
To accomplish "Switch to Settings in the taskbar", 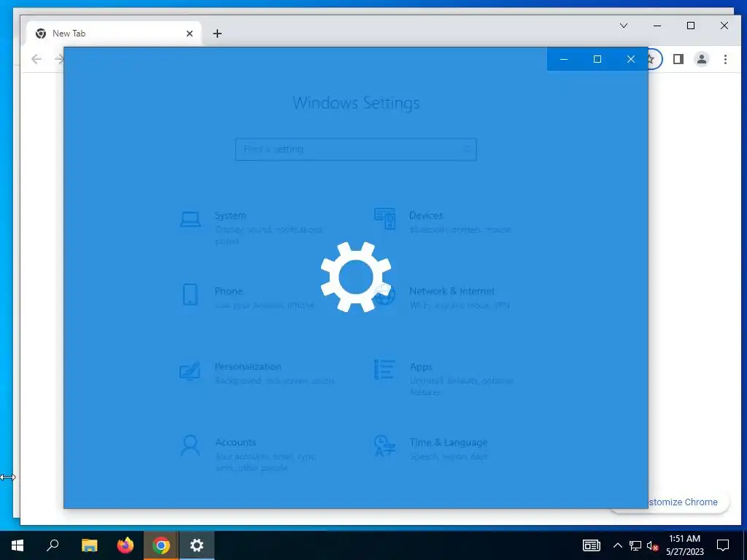I will 197,545.
